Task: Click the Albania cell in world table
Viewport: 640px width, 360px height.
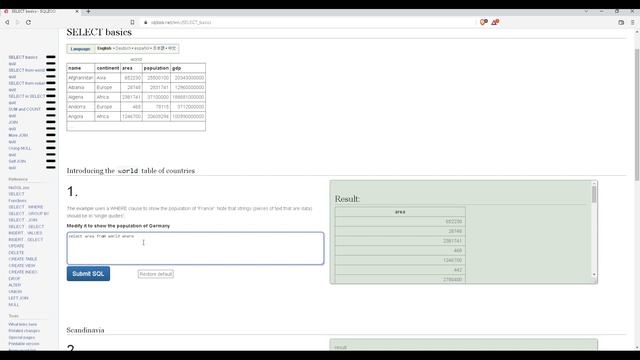Action: click(80, 87)
